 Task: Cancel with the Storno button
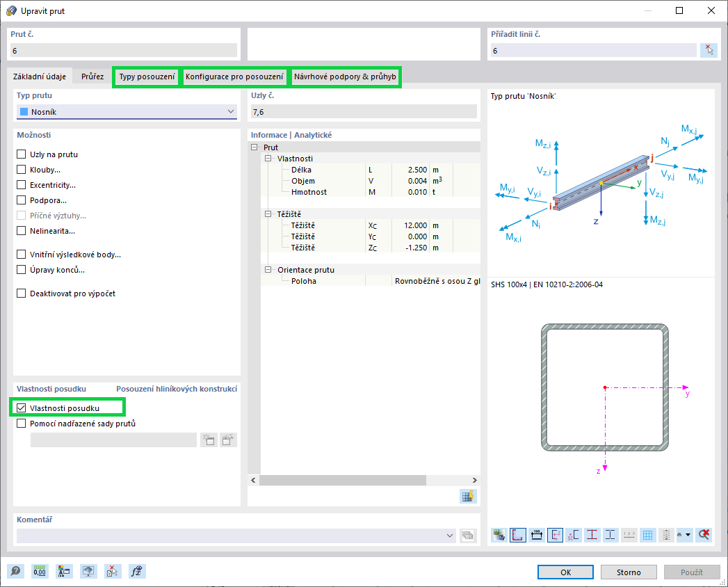click(x=629, y=572)
